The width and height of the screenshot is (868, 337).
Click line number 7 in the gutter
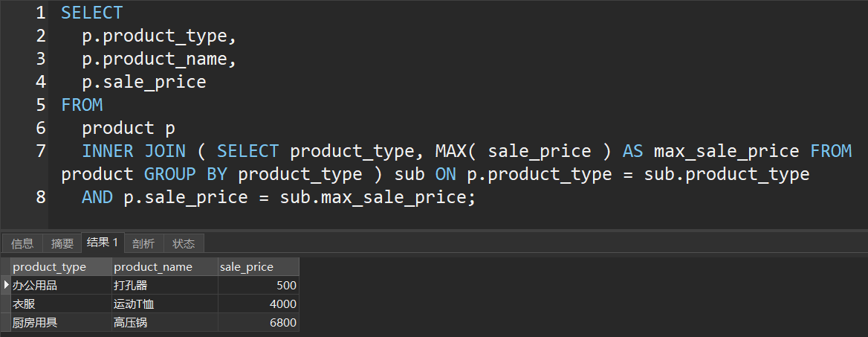(x=40, y=151)
